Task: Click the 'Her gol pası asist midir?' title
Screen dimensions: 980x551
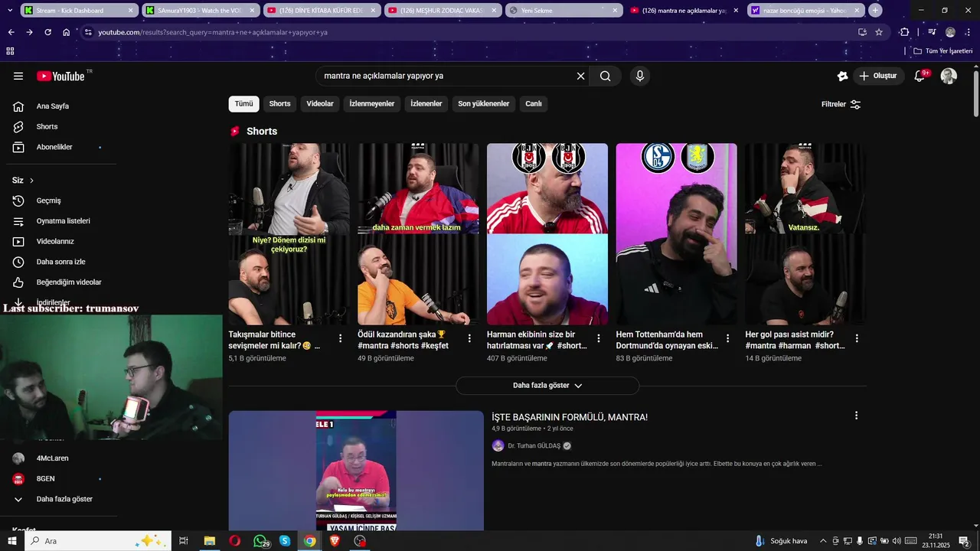Action: pyautogui.click(x=795, y=340)
